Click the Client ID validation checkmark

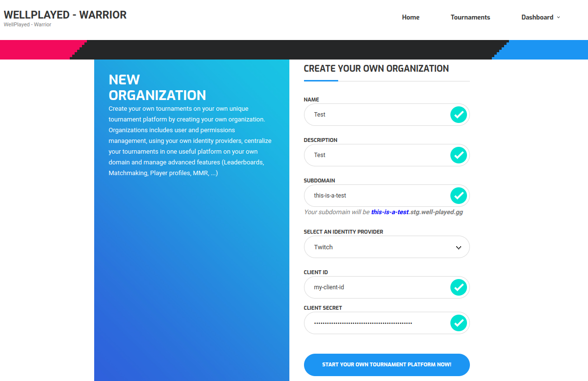[458, 287]
